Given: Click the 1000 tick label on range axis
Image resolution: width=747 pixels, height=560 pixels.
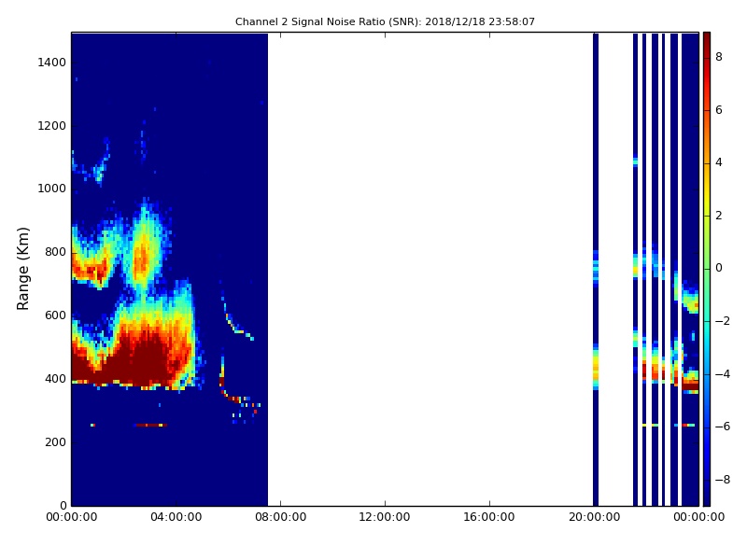Looking at the screenshot, I should coord(52,189).
